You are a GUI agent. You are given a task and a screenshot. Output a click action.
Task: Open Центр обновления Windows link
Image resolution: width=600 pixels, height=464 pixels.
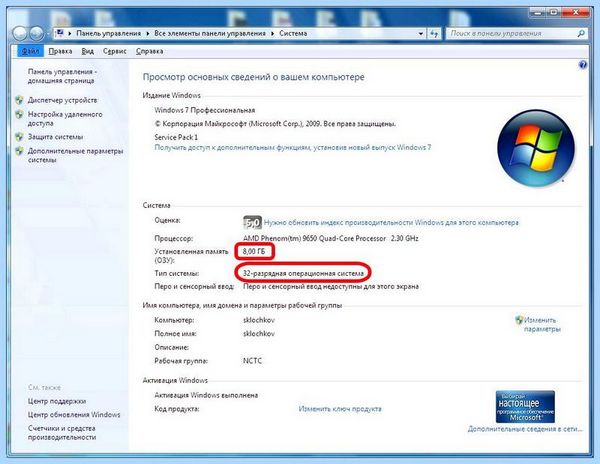pos(74,415)
